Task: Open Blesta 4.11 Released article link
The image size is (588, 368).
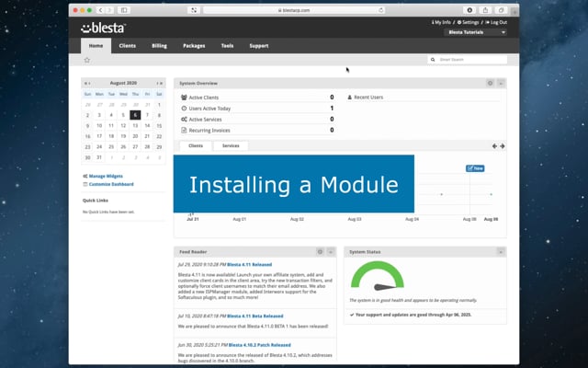Action: 250,265
